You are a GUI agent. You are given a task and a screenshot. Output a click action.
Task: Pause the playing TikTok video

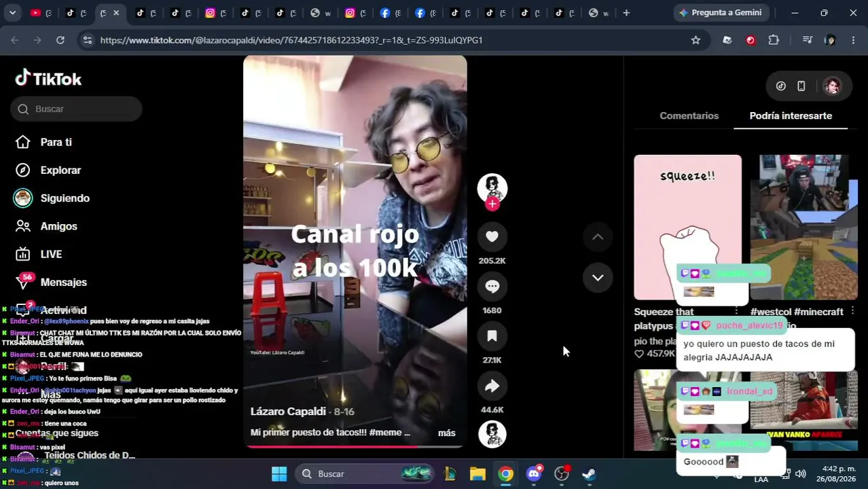[355, 251]
